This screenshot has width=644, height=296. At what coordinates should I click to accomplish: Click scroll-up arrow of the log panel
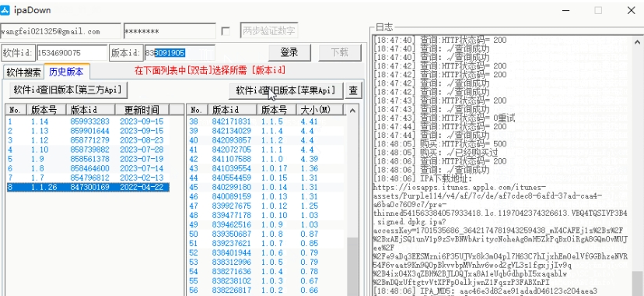click(x=638, y=42)
